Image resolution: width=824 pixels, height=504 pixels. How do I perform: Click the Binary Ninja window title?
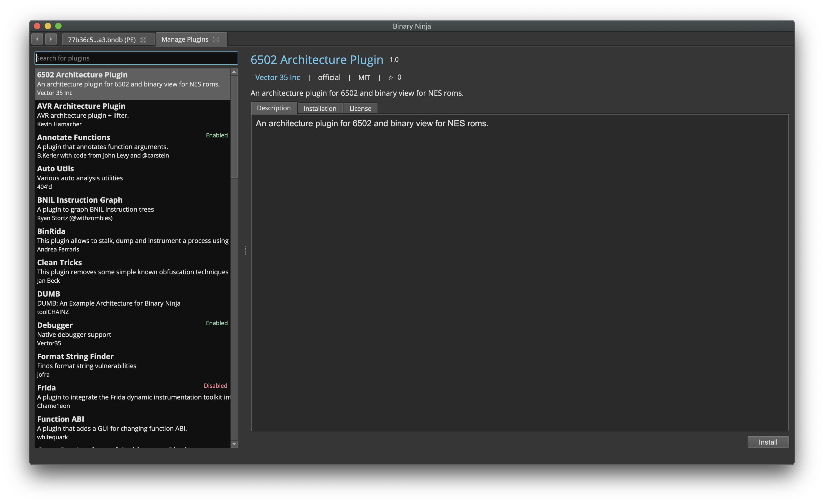(412, 26)
